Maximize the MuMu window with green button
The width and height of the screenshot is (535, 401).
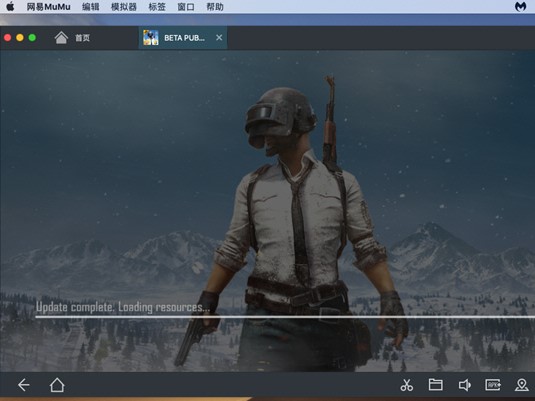tap(32, 38)
